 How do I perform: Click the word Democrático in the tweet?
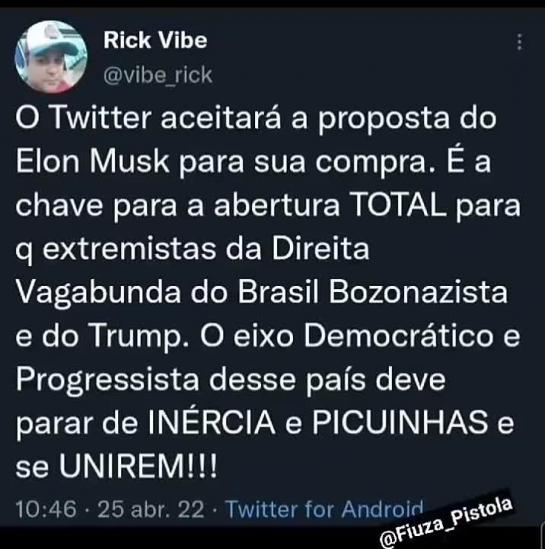pyautogui.click(x=399, y=335)
